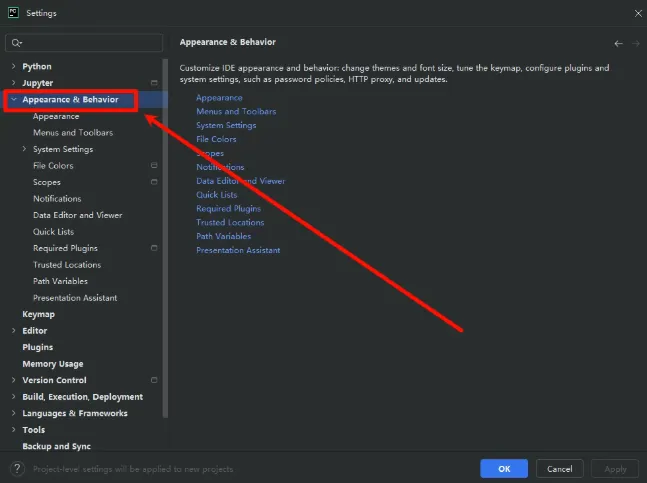Click the Cancel button
The width and height of the screenshot is (647, 483).
[559, 468]
